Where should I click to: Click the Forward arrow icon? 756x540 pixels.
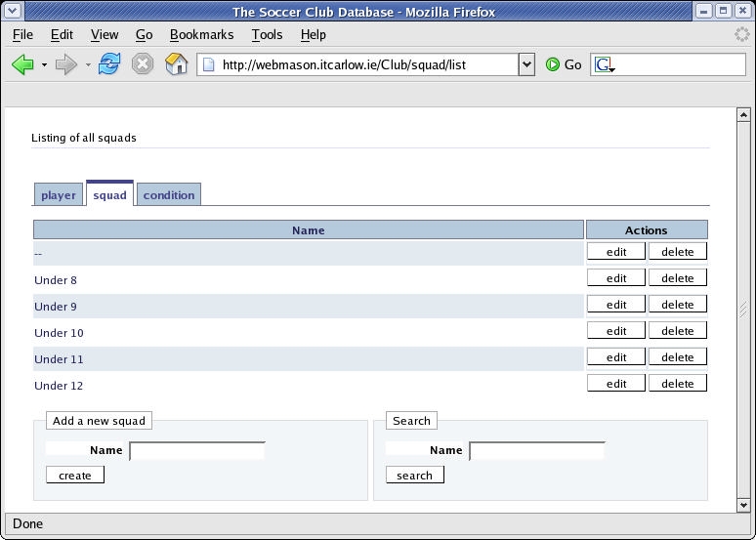point(65,65)
